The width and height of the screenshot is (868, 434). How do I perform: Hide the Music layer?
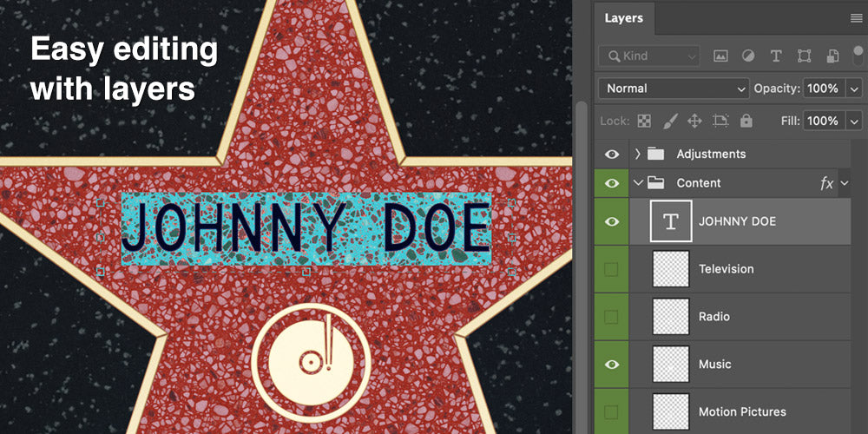(x=612, y=365)
